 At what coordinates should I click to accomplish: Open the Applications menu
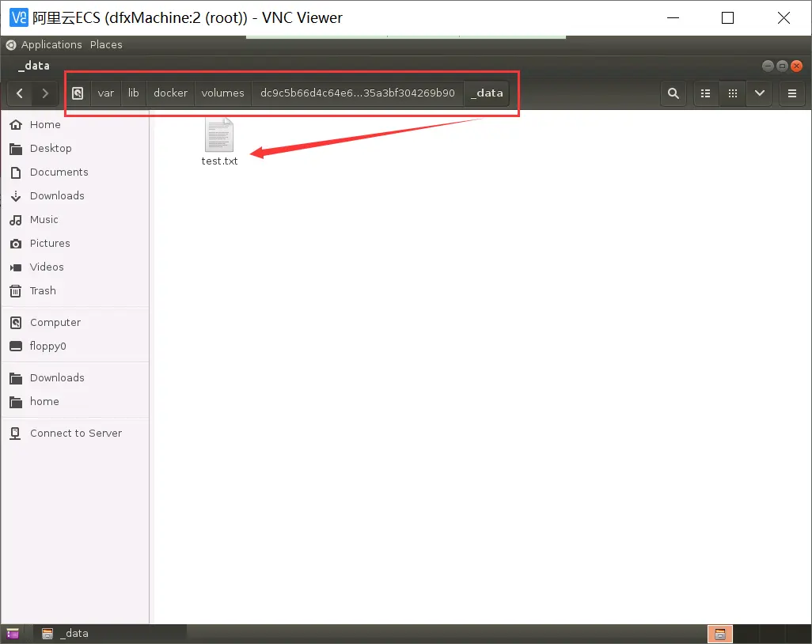coord(51,45)
